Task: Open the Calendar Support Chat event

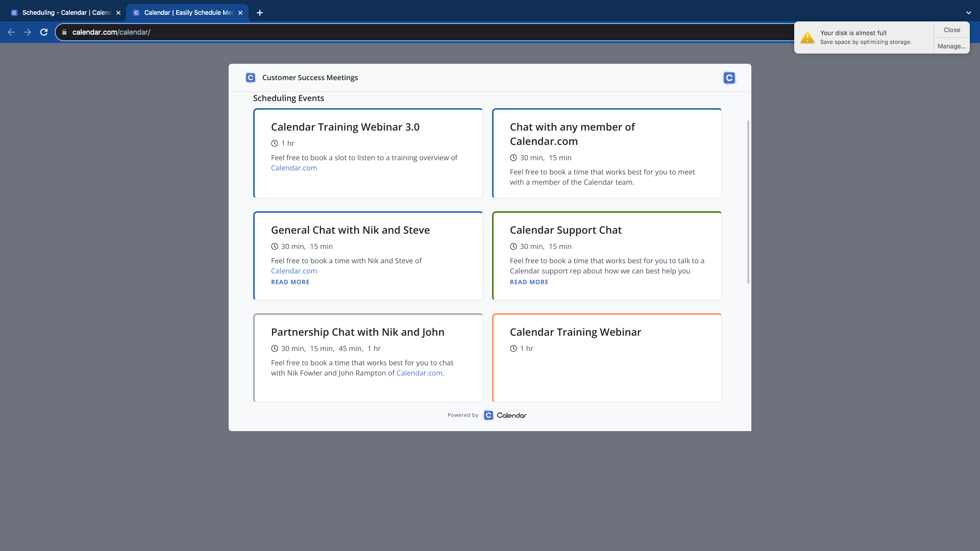Action: [607, 256]
